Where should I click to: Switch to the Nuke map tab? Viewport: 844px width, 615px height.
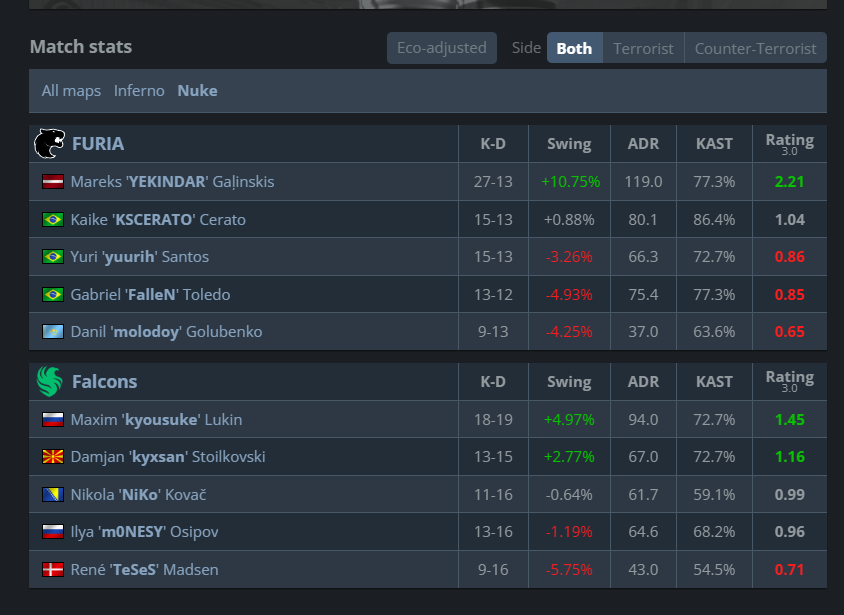198,90
